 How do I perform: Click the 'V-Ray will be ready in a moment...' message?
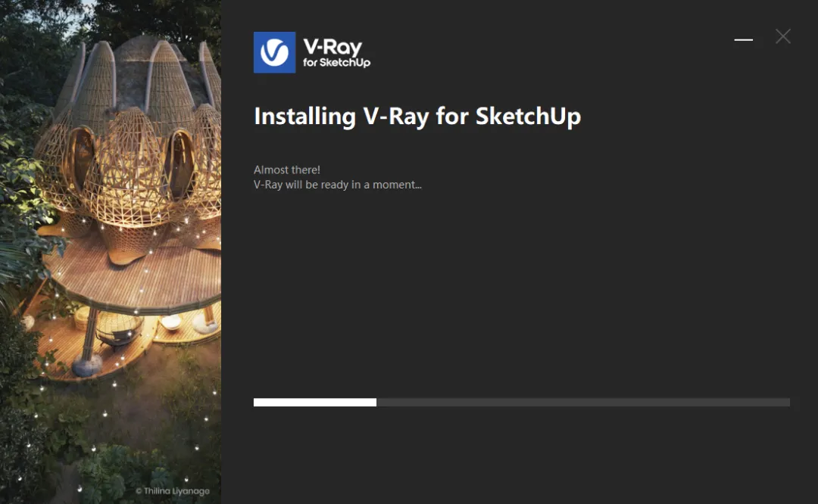point(337,184)
